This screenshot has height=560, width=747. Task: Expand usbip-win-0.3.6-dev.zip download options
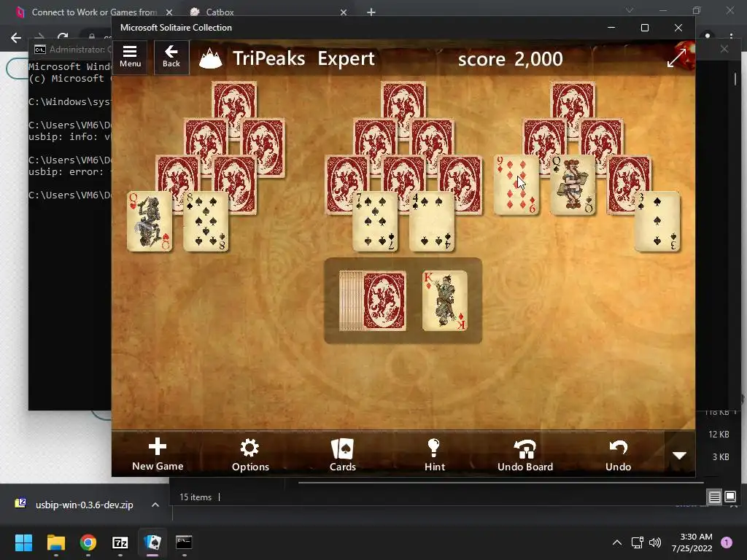(x=155, y=505)
